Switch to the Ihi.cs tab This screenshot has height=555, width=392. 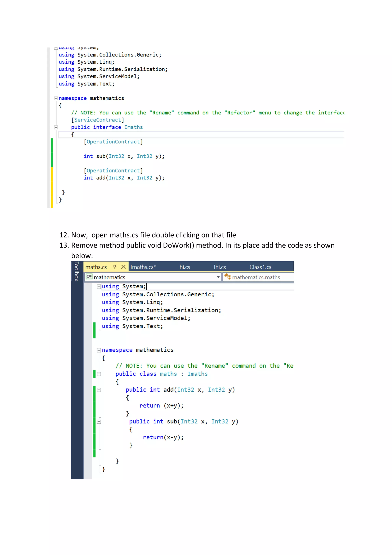pos(220,267)
